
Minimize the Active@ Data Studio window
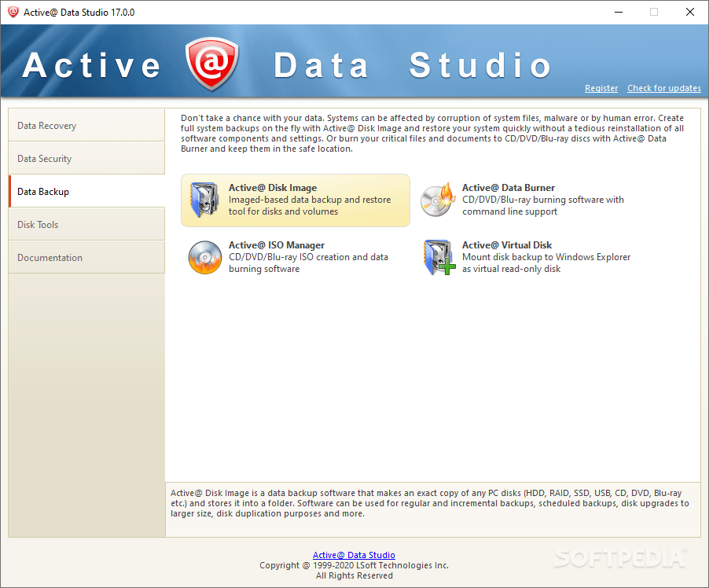point(619,13)
